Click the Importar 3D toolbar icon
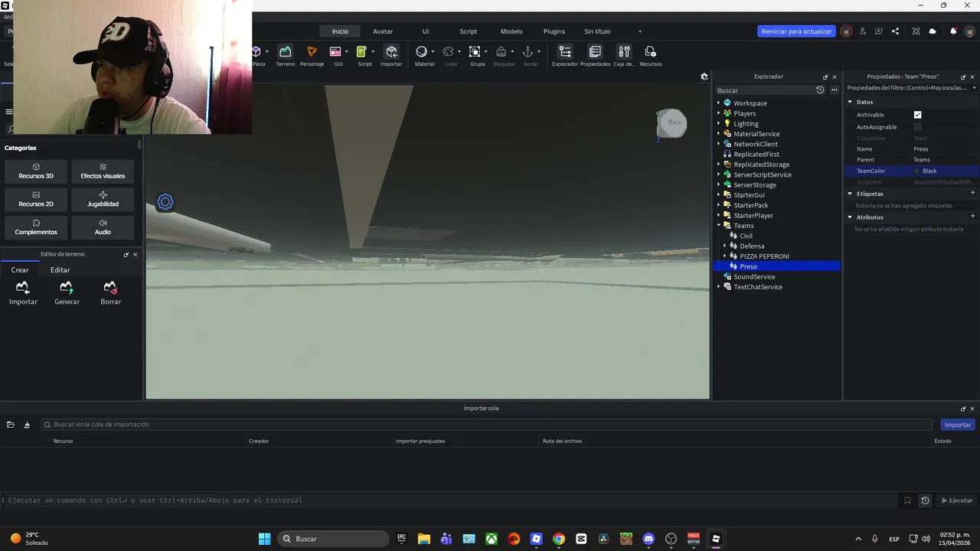This screenshot has height=551, width=980. coord(391,52)
